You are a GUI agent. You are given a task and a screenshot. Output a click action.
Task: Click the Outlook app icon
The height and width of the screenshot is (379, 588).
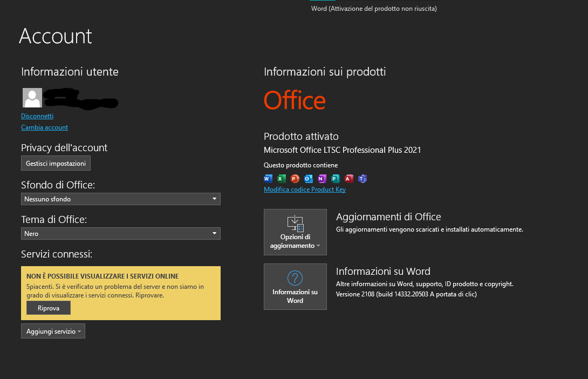point(309,179)
